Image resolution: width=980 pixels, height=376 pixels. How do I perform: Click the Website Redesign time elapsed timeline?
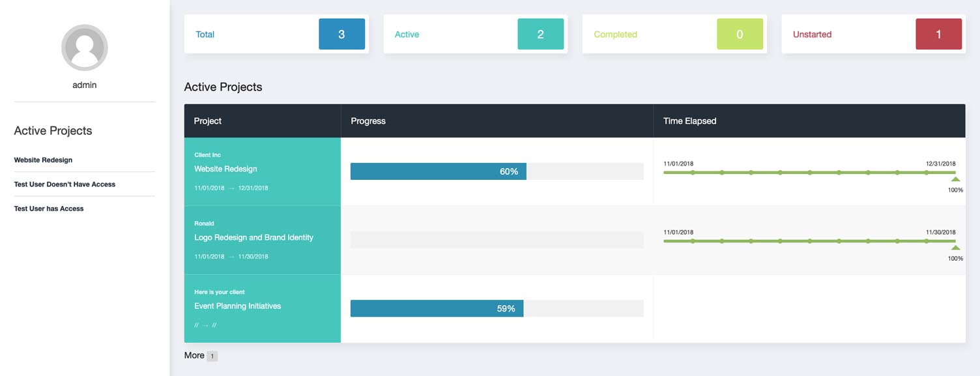pos(809,173)
